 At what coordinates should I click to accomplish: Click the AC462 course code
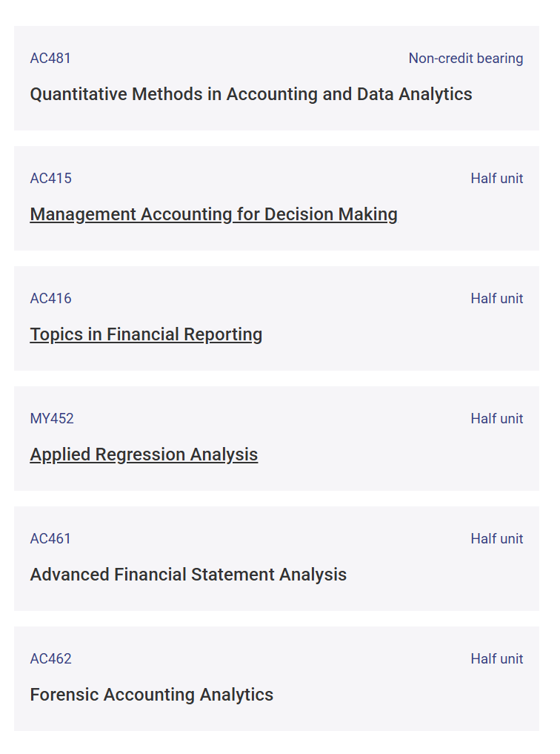tap(50, 659)
